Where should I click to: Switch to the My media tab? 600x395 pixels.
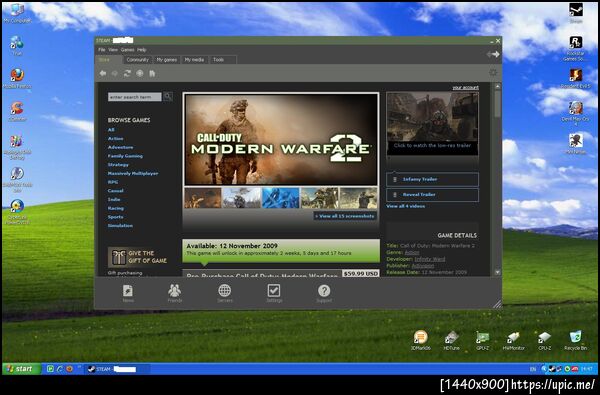(x=194, y=60)
